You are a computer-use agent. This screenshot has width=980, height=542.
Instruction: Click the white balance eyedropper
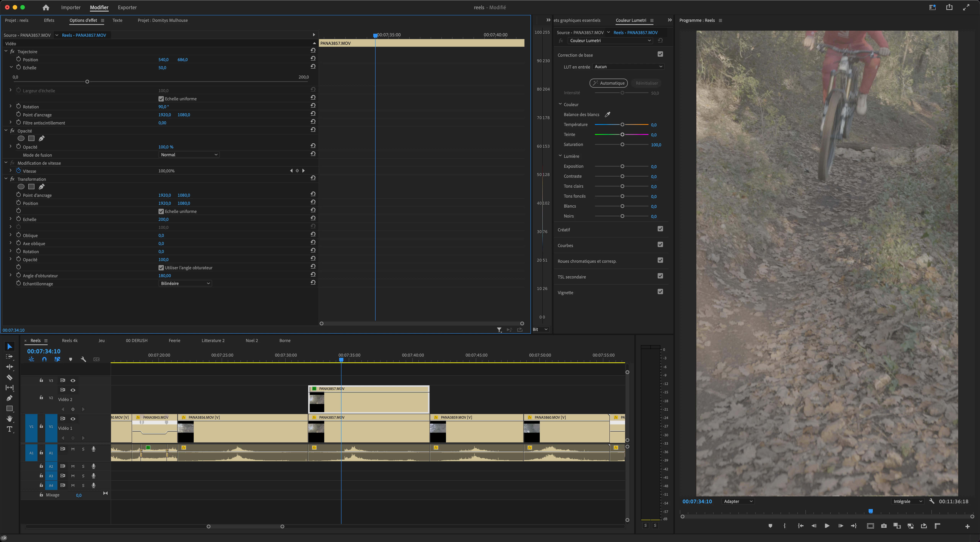[608, 115]
